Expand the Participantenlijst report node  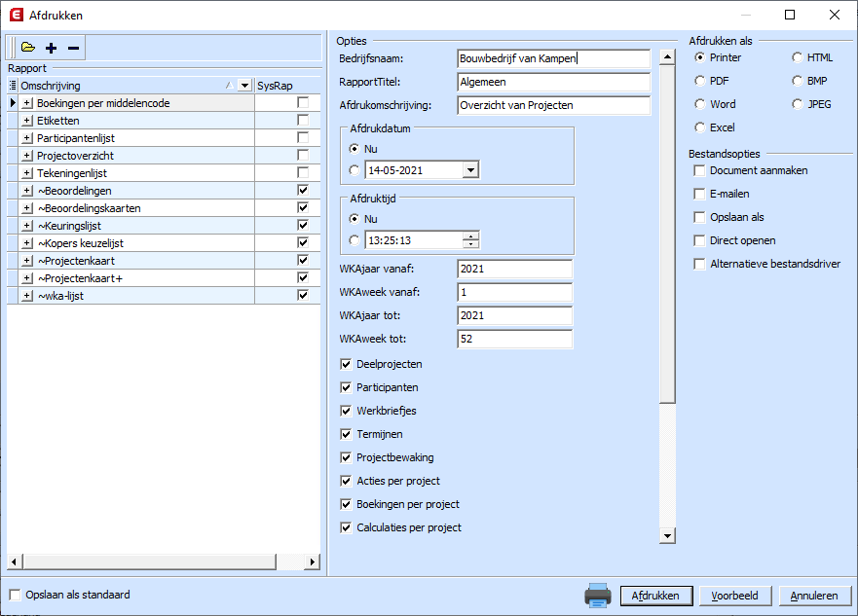[27, 138]
